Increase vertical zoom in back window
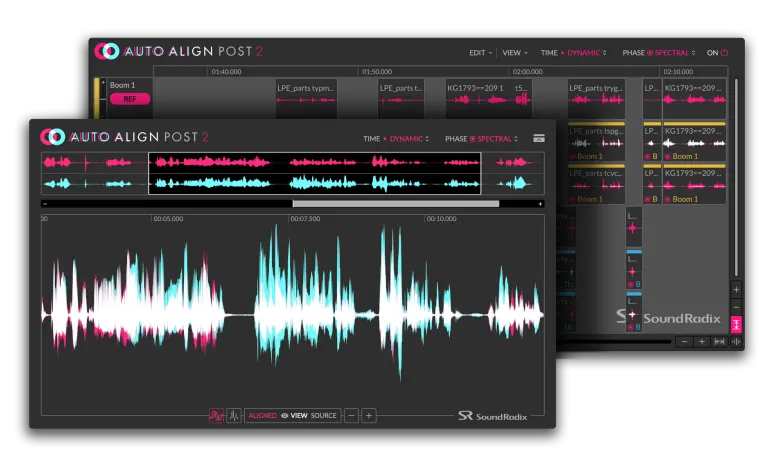Screen dimensions: 773x469 [x=736, y=289]
